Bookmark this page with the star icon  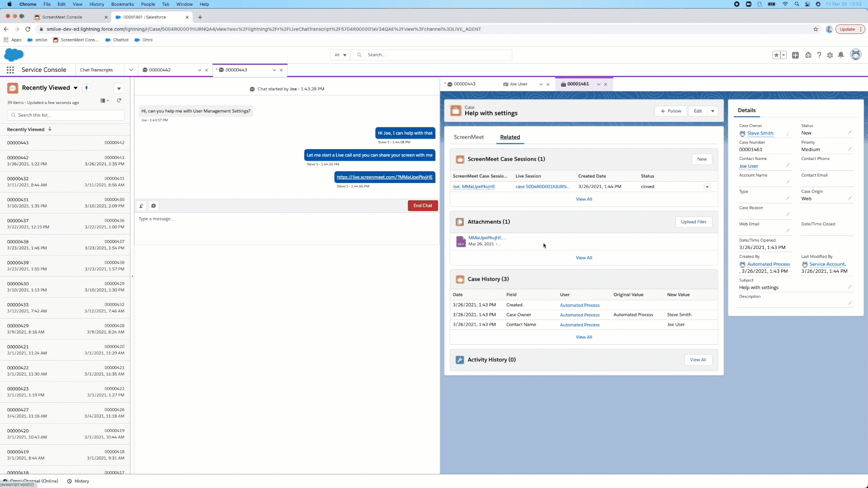(816, 29)
